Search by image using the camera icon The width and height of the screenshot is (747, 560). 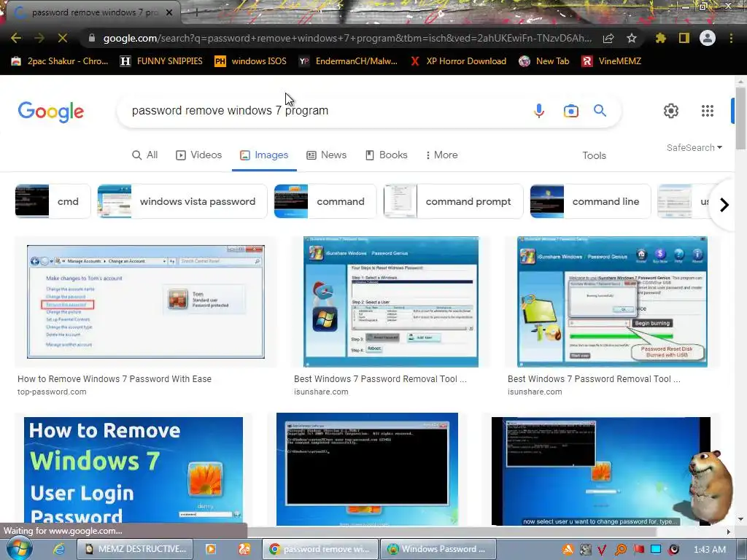pyautogui.click(x=570, y=111)
